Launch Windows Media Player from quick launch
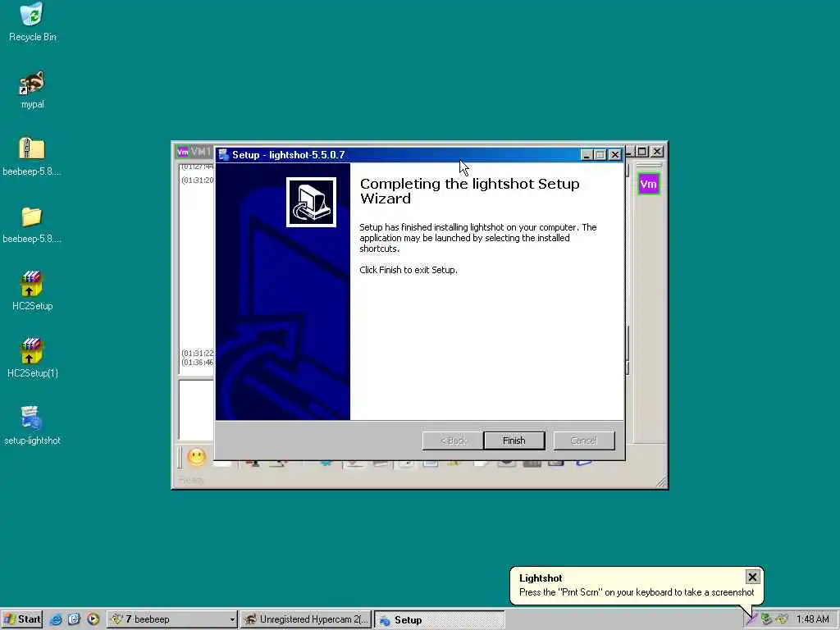 93,619
